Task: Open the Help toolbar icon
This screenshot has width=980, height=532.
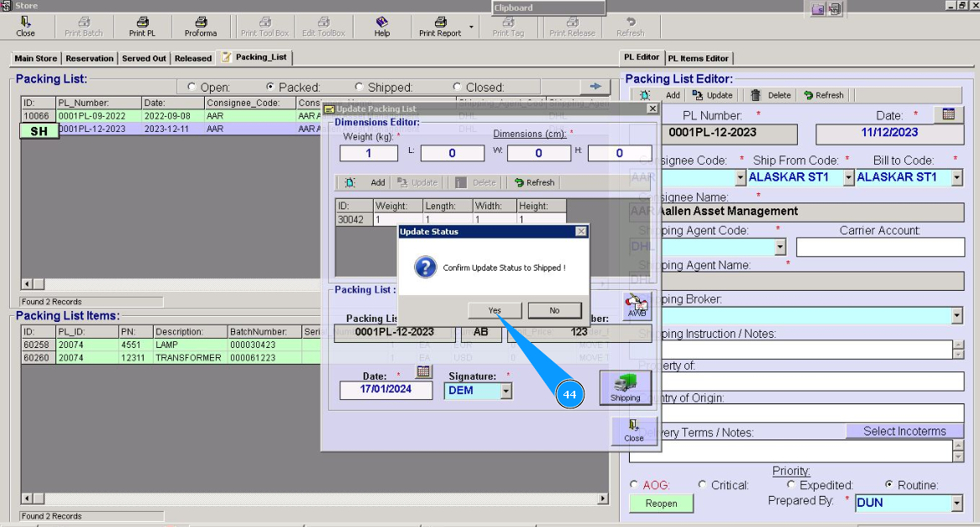Action: [x=382, y=27]
